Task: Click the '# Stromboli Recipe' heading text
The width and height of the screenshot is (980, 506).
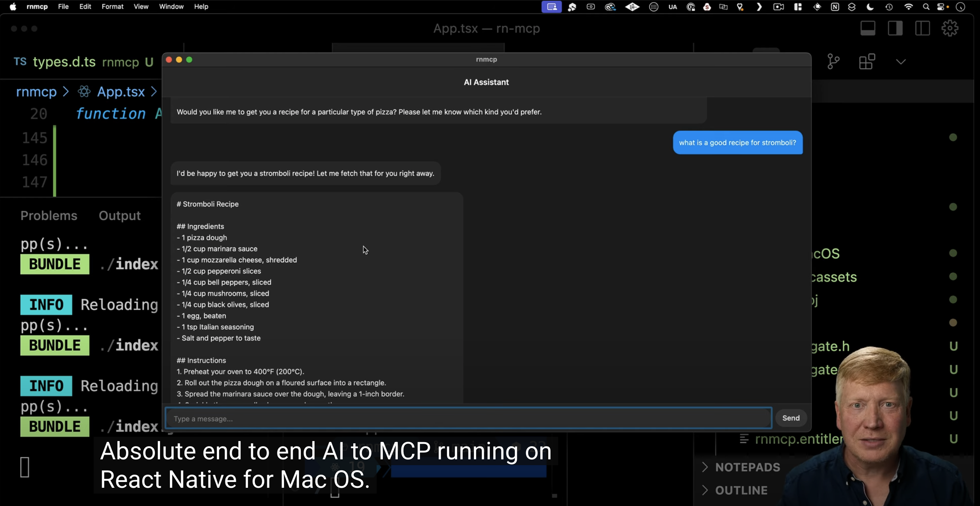Action: pyautogui.click(x=208, y=204)
